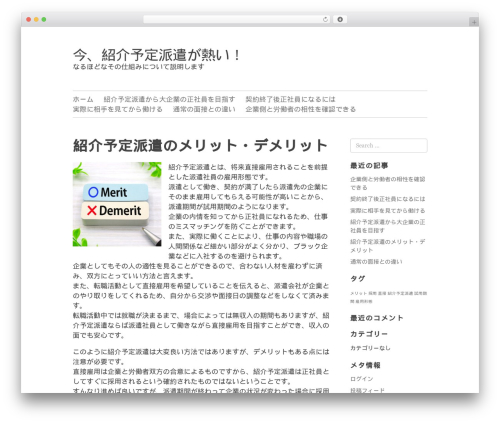Open the ホーム menu item

pyautogui.click(x=83, y=99)
